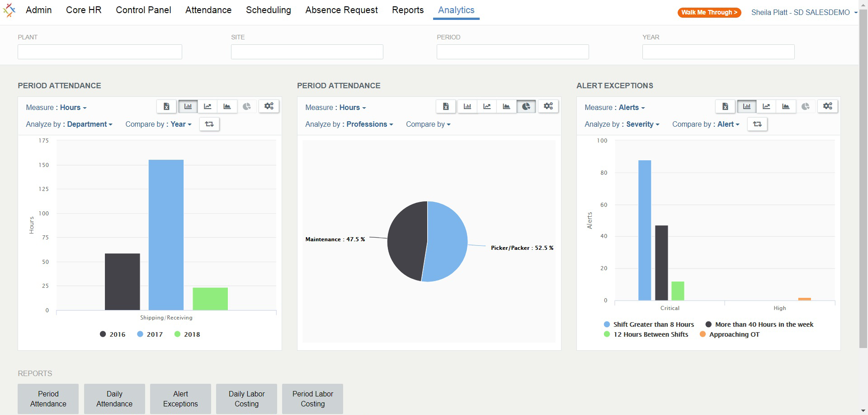Swap Department and Year axes in first chart
Viewport: 868px width, 415px height.
click(x=209, y=124)
